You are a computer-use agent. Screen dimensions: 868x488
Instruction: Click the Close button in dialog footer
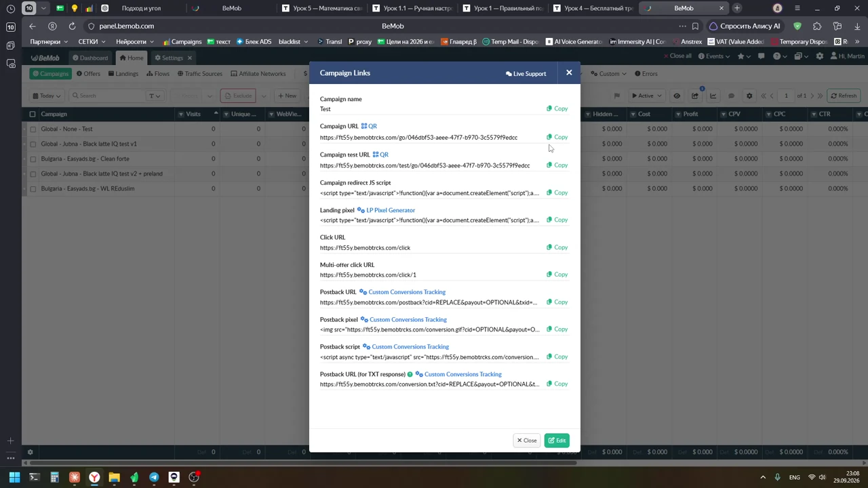pyautogui.click(x=527, y=441)
